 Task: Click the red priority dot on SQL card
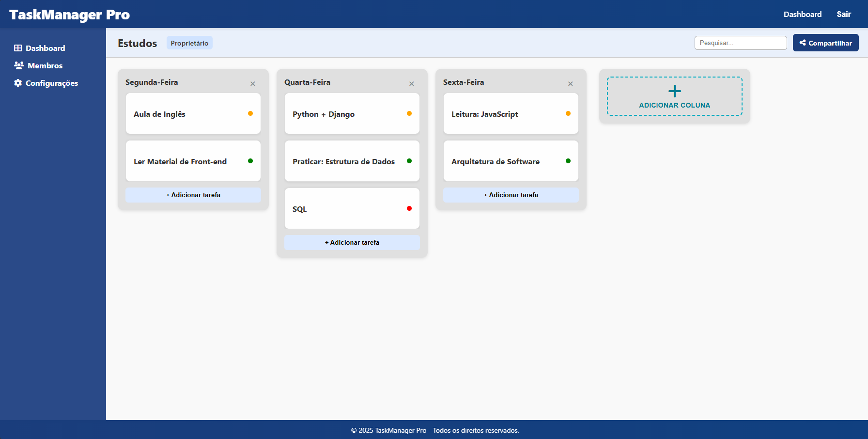coord(409,208)
